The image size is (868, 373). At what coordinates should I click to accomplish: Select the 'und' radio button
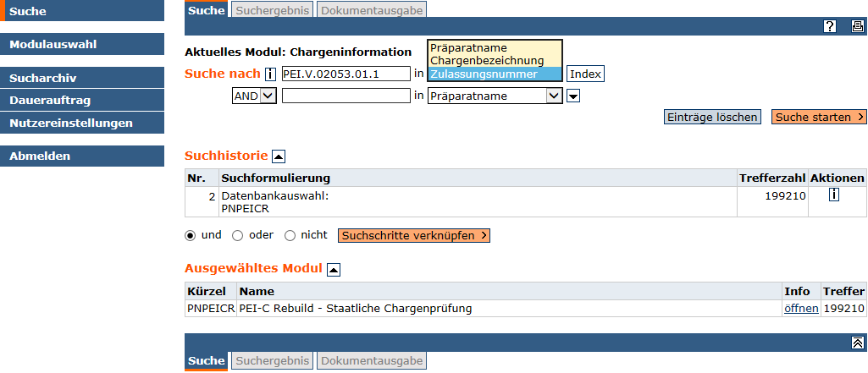click(191, 236)
